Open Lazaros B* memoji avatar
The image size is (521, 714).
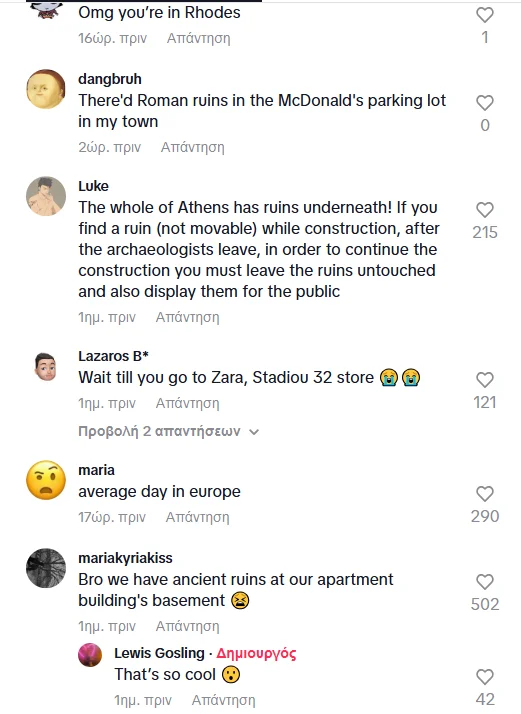pos(46,366)
